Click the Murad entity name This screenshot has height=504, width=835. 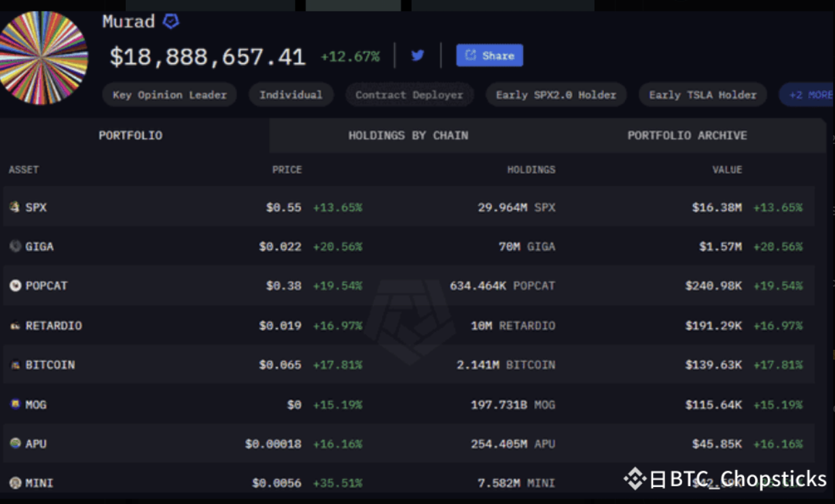click(128, 22)
